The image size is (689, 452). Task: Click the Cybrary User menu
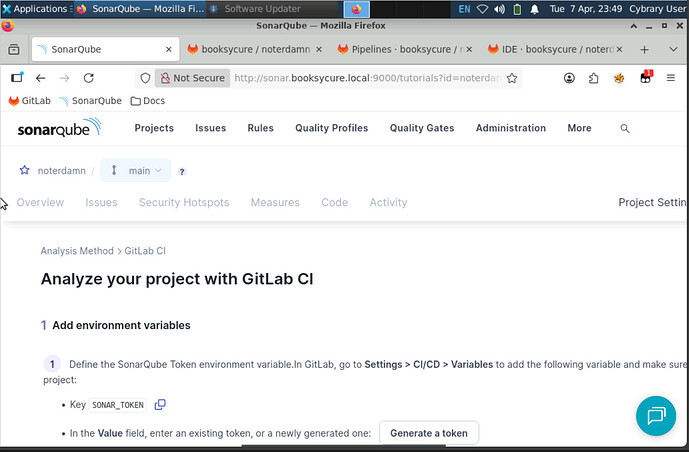coord(657,9)
